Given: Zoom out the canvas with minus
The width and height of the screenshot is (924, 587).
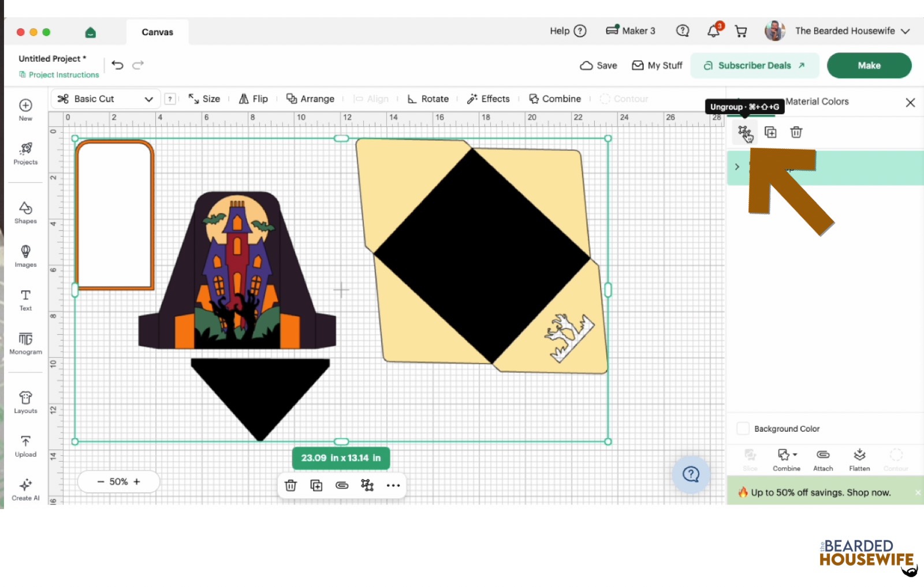Looking at the screenshot, I should [100, 482].
